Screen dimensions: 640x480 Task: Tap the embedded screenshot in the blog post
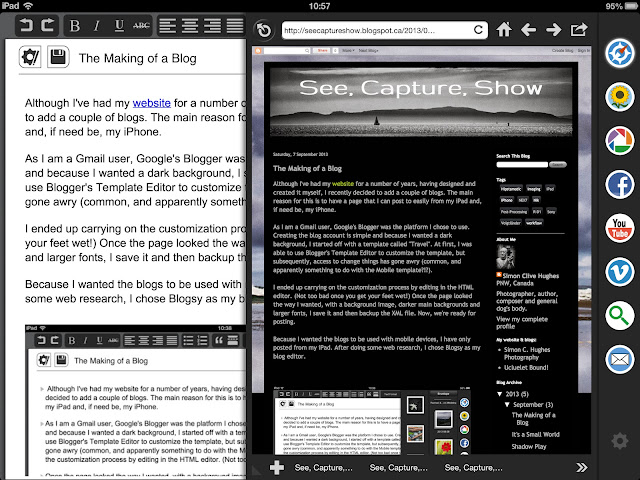point(372,421)
